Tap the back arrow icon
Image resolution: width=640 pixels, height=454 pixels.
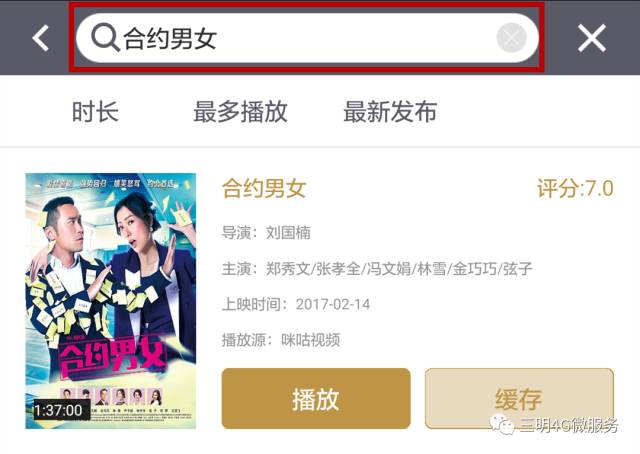[x=40, y=38]
